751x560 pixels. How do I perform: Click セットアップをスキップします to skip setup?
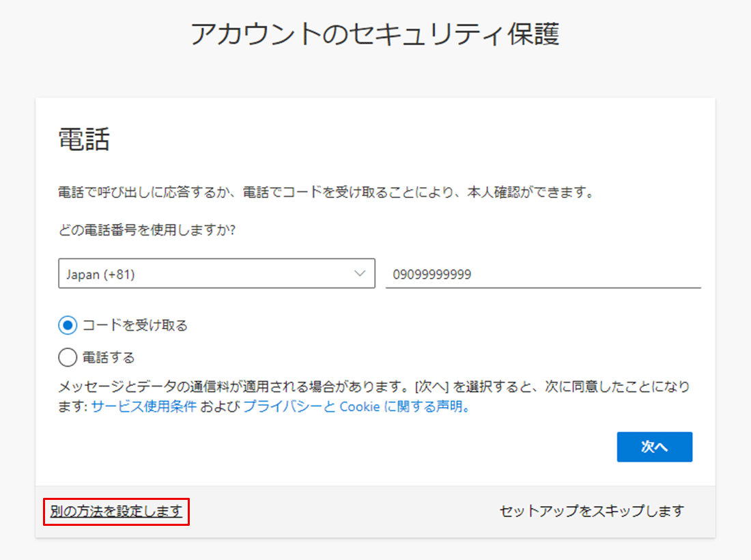pos(591,511)
